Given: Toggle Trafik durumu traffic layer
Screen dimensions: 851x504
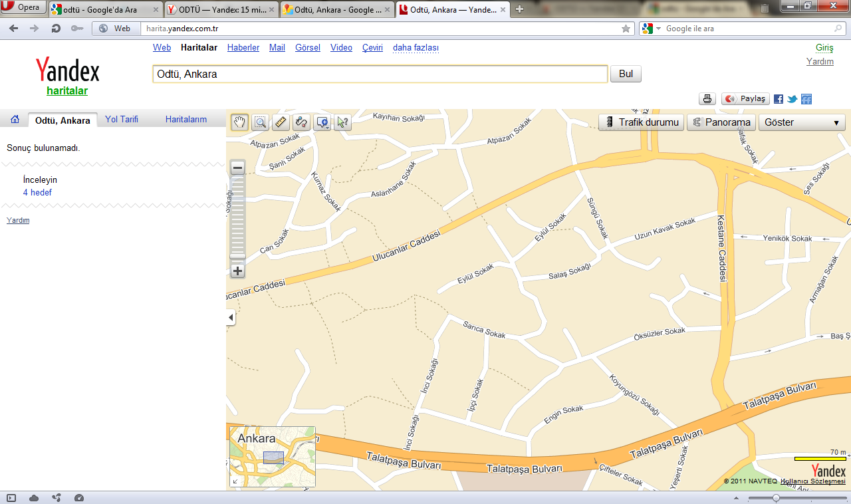Looking at the screenshot, I should [x=642, y=122].
